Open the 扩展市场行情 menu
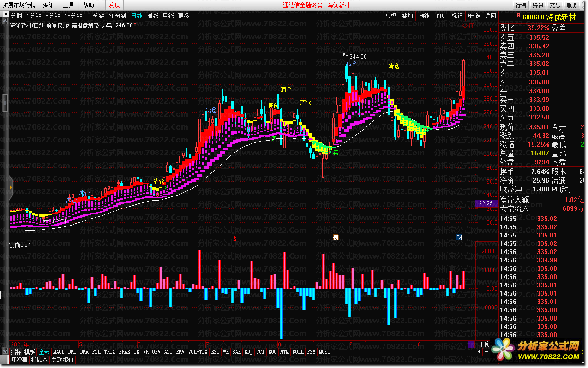 click(x=19, y=6)
